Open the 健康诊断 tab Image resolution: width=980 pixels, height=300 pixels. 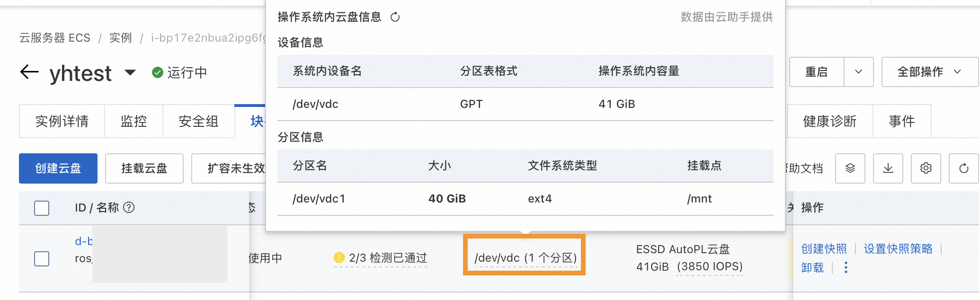point(830,121)
